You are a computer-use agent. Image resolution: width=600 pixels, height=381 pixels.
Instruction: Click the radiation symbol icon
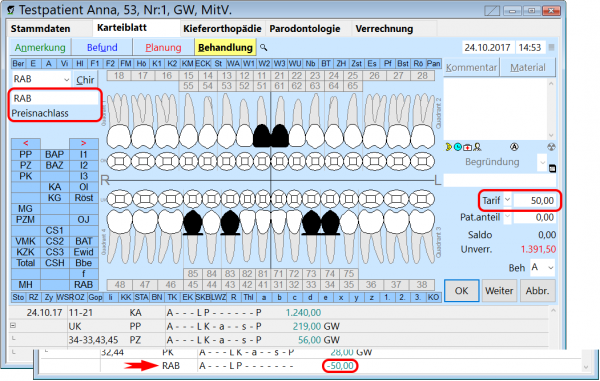click(x=551, y=147)
